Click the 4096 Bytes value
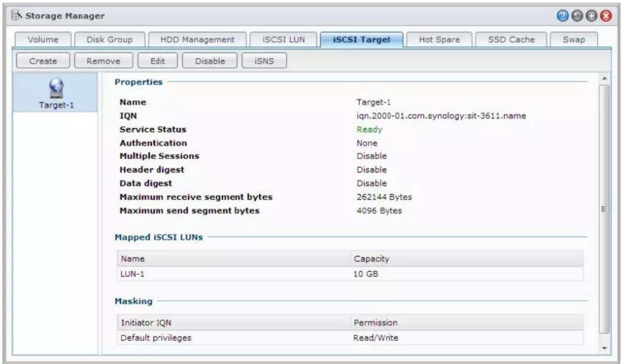The image size is (621, 364). [x=379, y=211]
